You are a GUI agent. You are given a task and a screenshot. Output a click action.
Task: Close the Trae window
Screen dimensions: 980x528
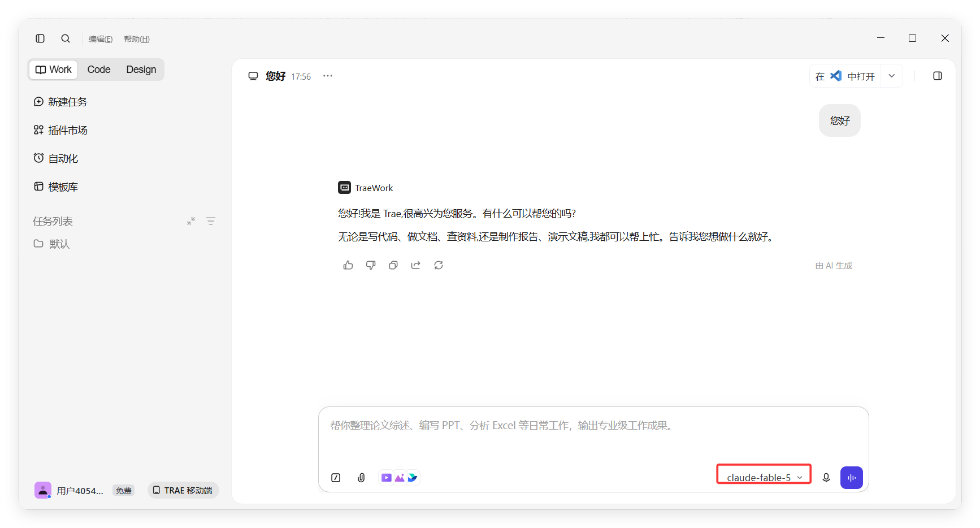945,38
